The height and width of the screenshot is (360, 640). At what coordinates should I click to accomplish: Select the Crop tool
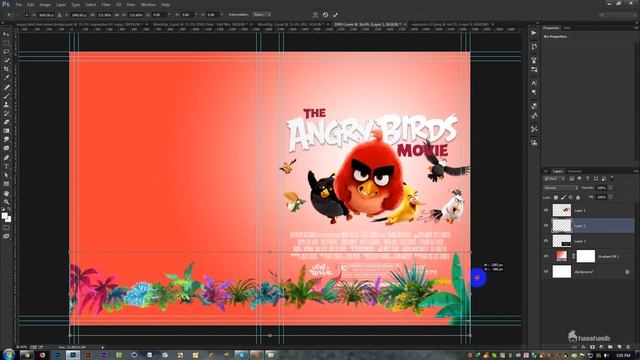pyautogui.click(x=6, y=69)
